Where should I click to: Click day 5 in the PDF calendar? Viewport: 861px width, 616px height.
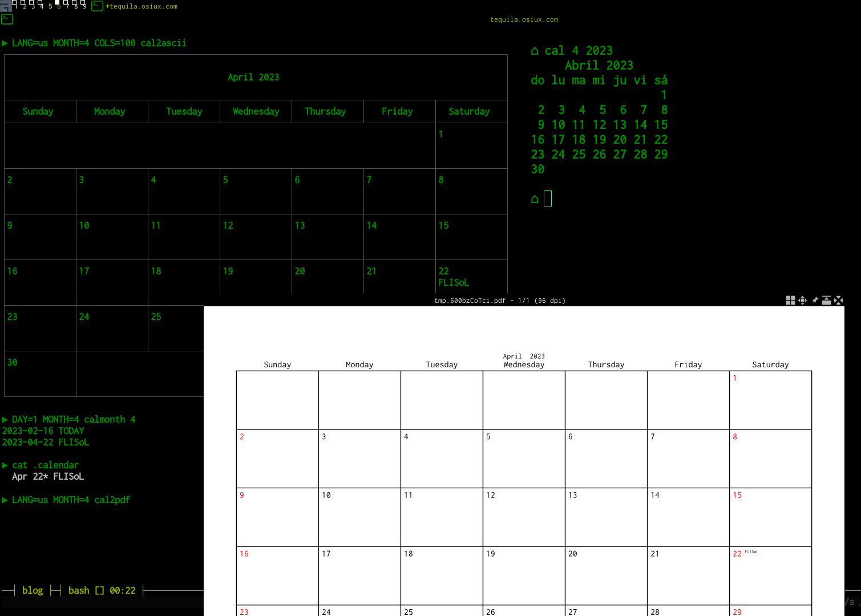point(488,437)
